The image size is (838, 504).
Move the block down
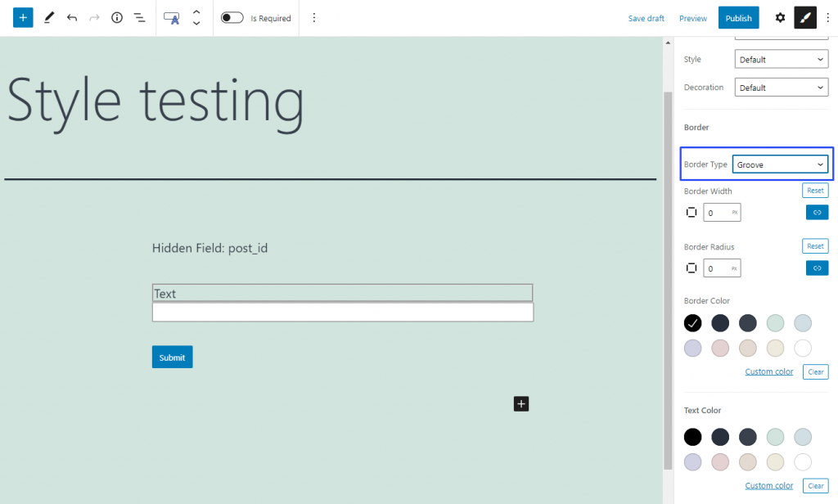pyautogui.click(x=196, y=24)
